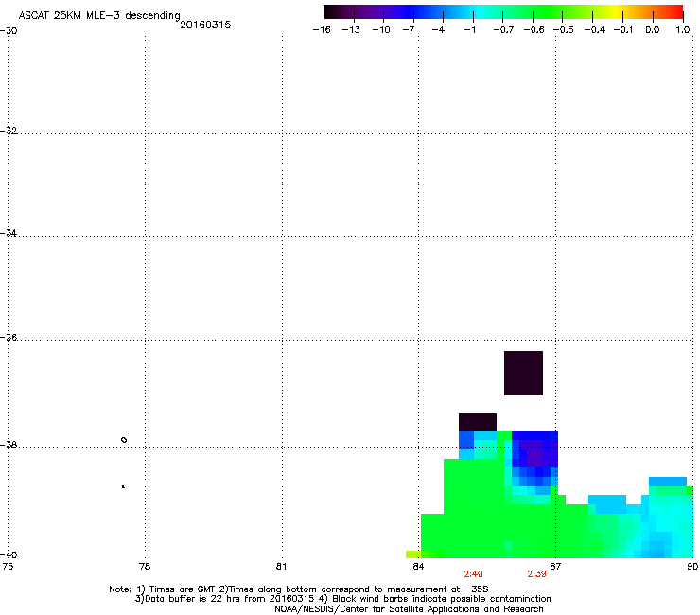Image resolution: width=700 pixels, height=615 pixels.
Task: Click the yellow section of the color bar
Action: click(x=616, y=12)
